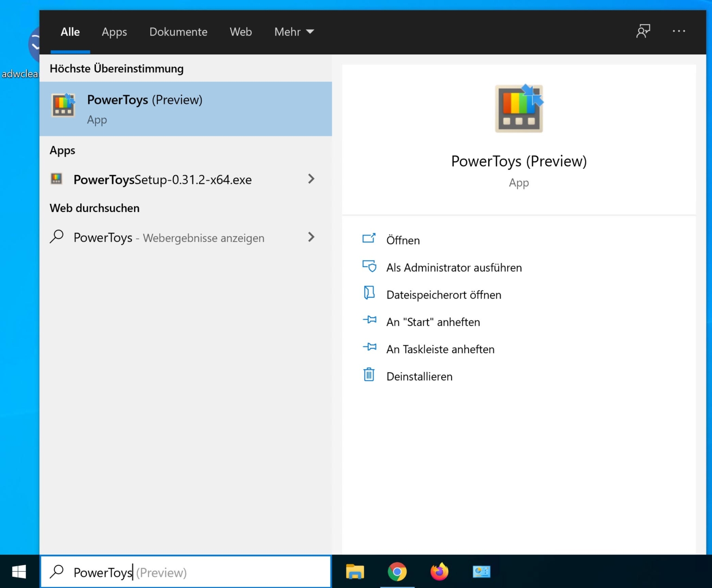The height and width of the screenshot is (588, 712).
Task: Select the Web search tab
Action: pyautogui.click(x=241, y=32)
